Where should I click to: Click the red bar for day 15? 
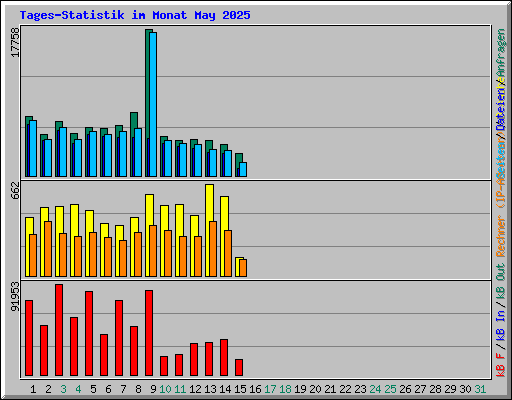[x=239, y=368]
